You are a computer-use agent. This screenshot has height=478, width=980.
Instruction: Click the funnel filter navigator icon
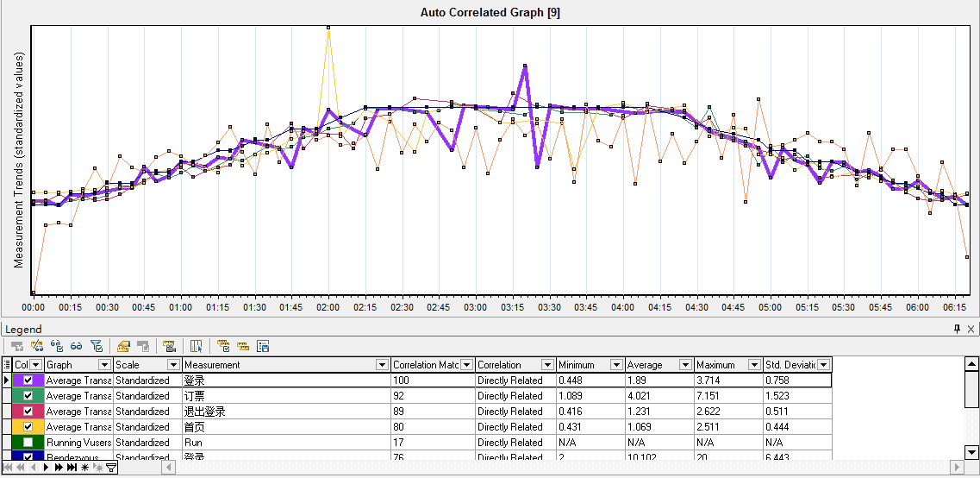(110, 468)
